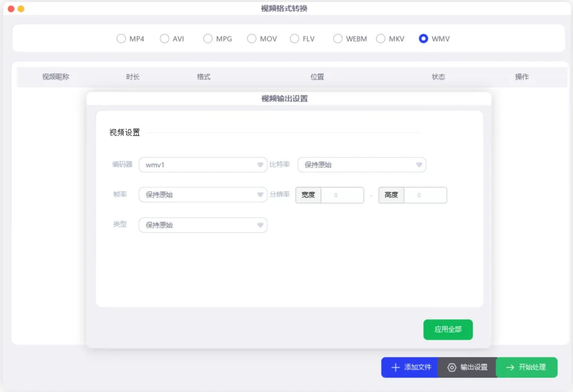Select the MOV output format
Image resolution: width=573 pixels, height=392 pixels.
tap(251, 38)
